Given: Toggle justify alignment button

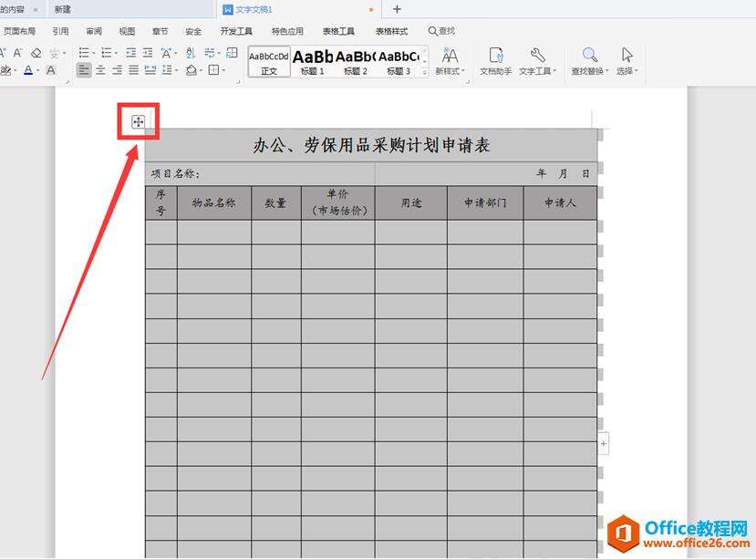Looking at the screenshot, I should (133, 70).
